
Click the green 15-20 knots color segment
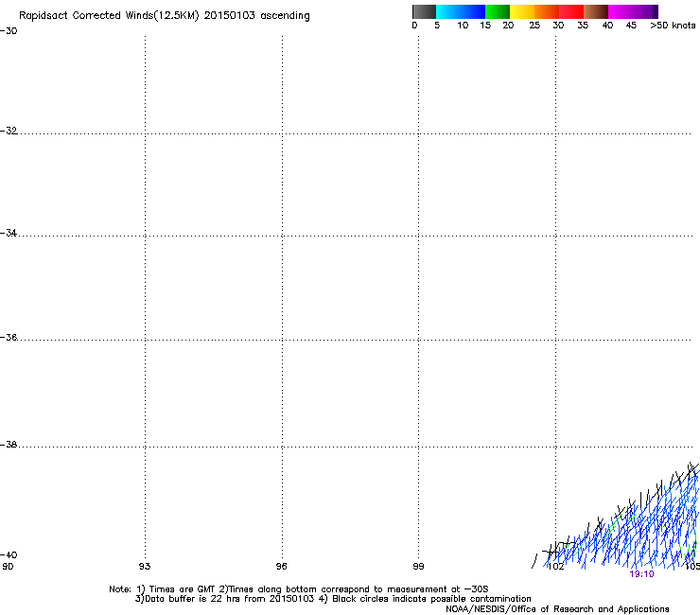pyautogui.click(x=498, y=11)
